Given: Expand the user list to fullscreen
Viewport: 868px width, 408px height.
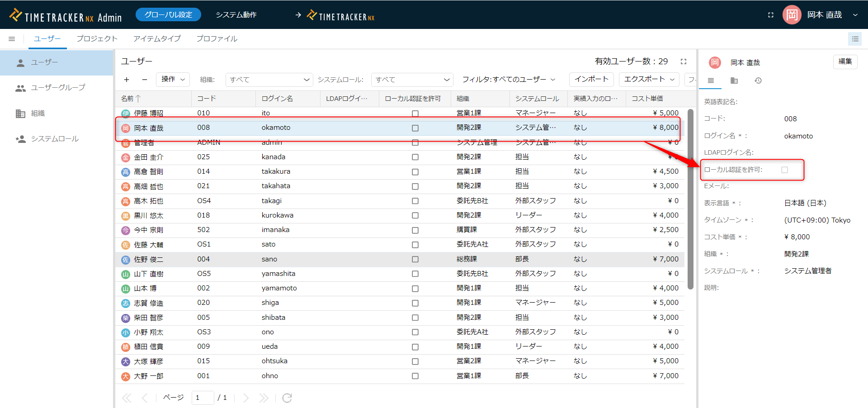Looking at the screenshot, I should (x=684, y=62).
